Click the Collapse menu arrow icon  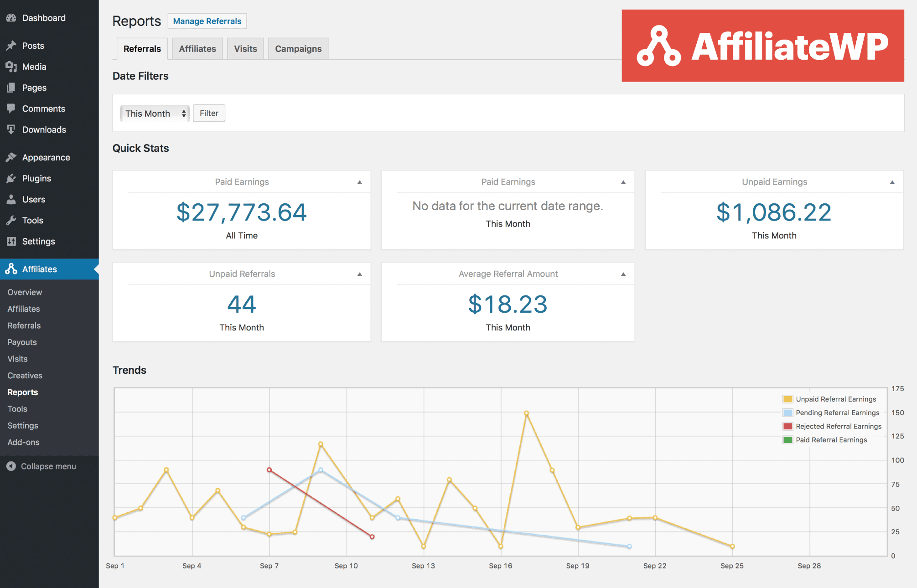11,466
